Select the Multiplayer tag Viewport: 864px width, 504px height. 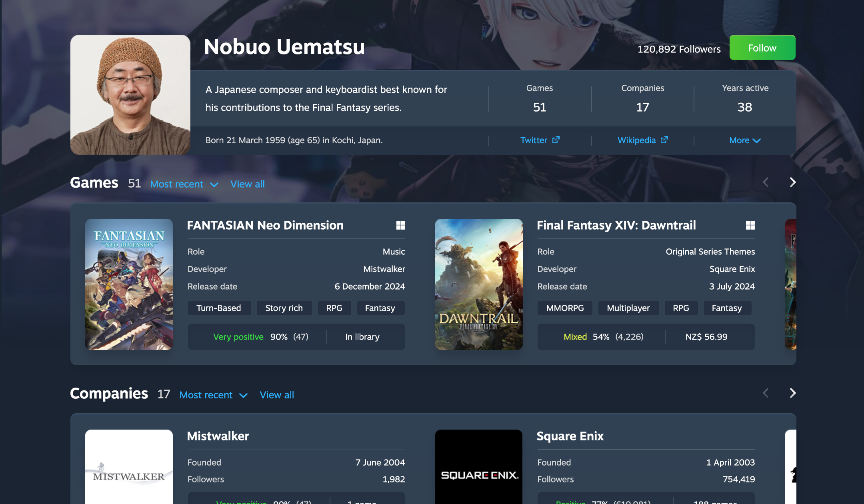point(628,308)
